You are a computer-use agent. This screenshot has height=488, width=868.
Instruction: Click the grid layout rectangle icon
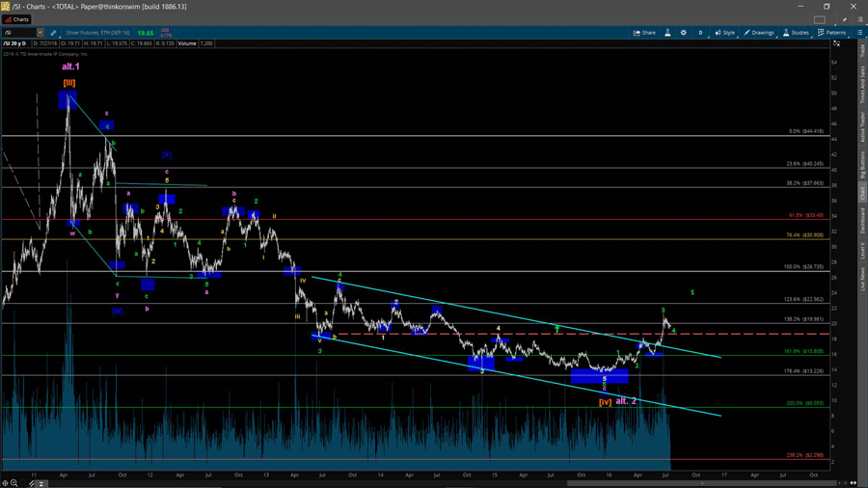pos(820,19)
